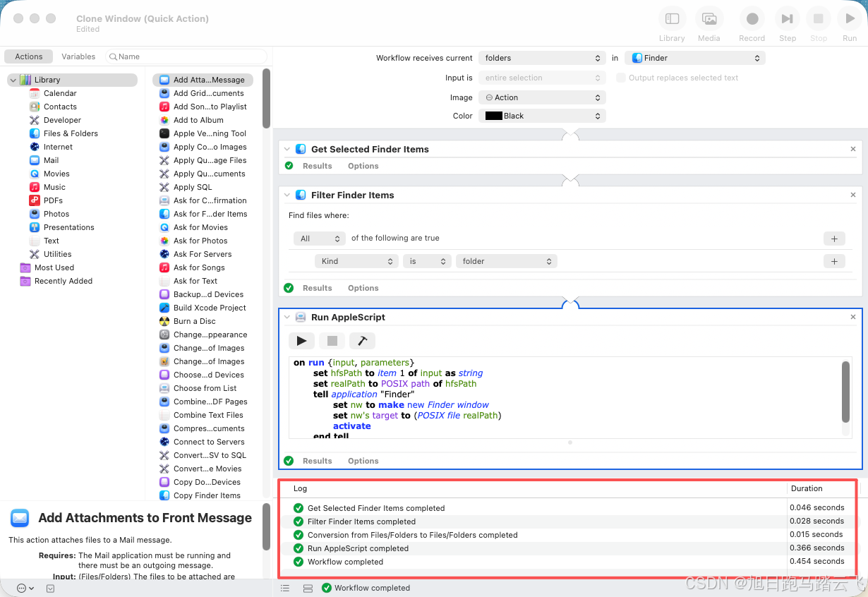Select the Build Xcode Project action
868x597 pixels.
(x=210, y=308)
